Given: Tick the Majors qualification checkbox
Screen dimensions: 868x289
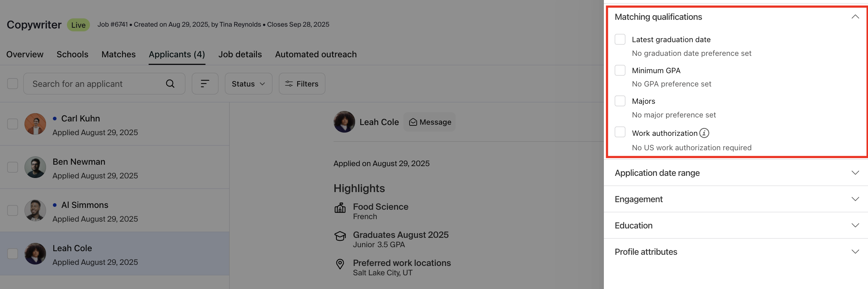Looking at the screenshot, I should pyautogui.click(x=620, y=101).
